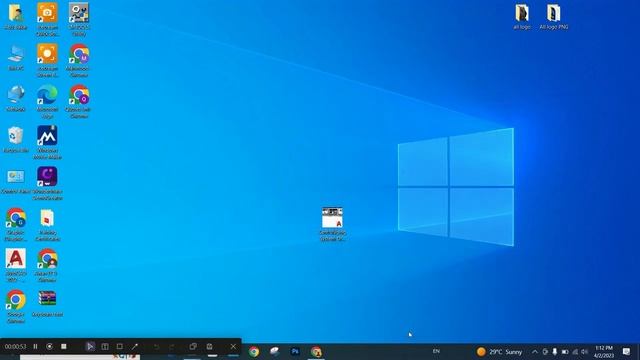Open the 29°C Sunny weather widget
The height and width of the screenshot is (360, 640).
coord(500,351)
